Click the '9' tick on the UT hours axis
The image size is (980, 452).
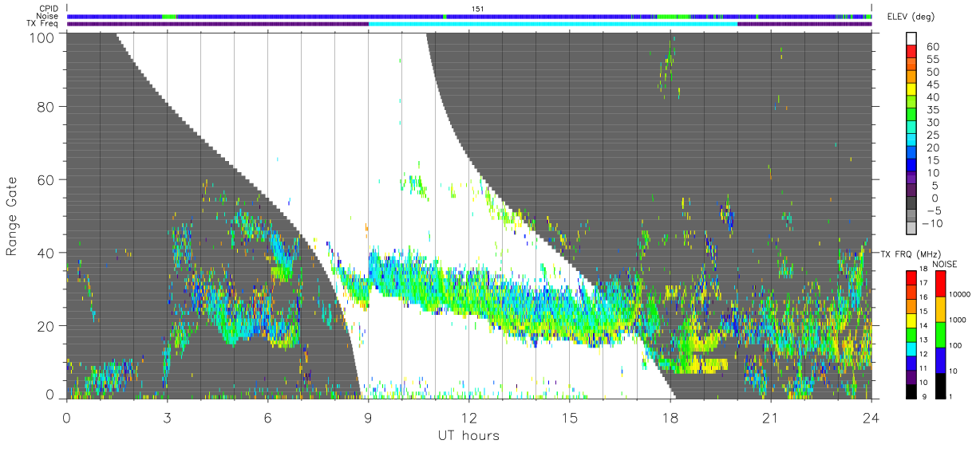(368, 417)
